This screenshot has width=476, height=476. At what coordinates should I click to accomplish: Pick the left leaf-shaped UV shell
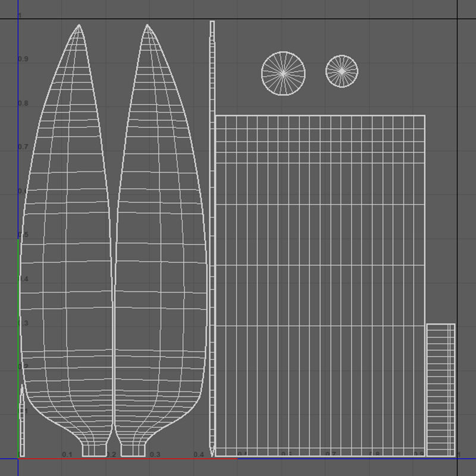[x=67, y=240]
